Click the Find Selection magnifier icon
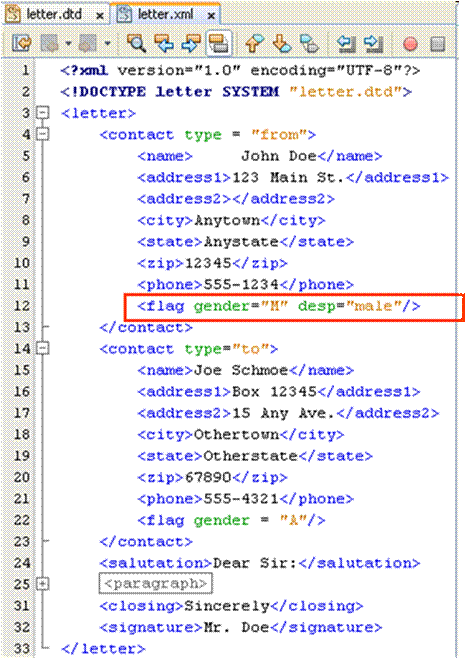The width and height of the screenshot is (466, 659). point(137,43)
